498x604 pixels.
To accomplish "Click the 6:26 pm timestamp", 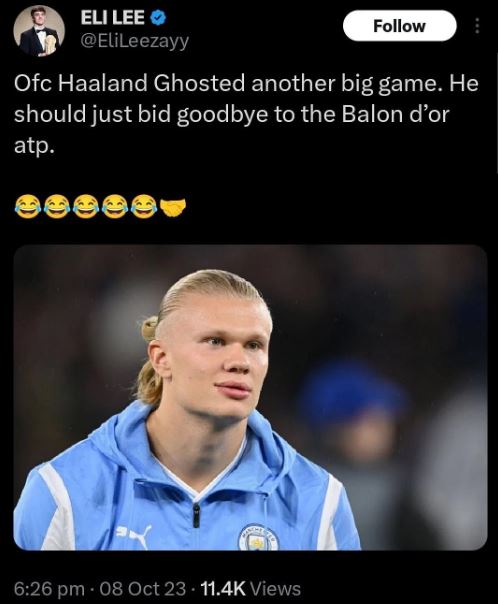I will click(49, 588).
